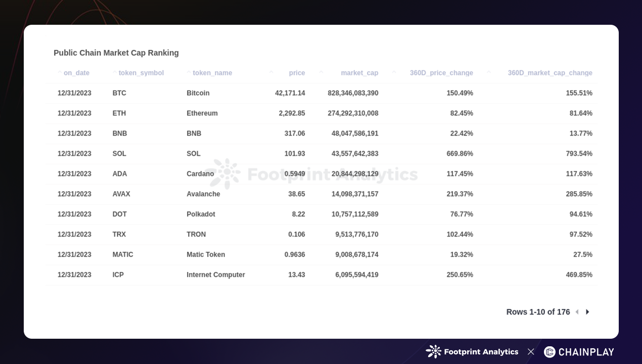Select the AVAX token symbol cell
Viewport: 642px width, 364px height.
coord(121,194)
